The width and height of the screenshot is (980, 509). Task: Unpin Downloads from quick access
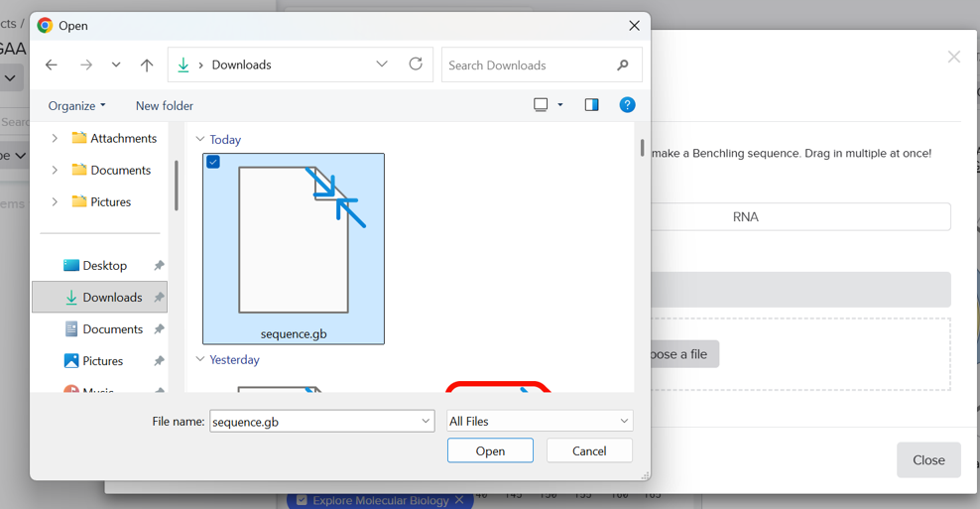pyautogui.click(x=159, y=298)
